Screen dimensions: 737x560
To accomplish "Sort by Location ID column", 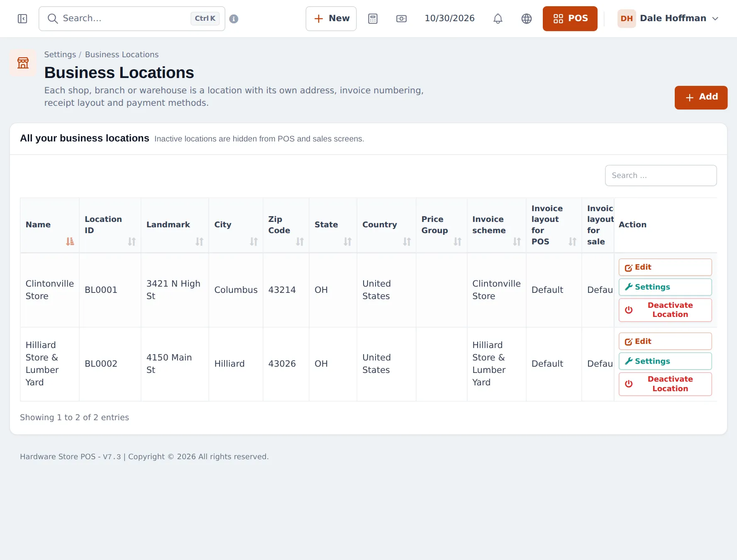I will (110, 225).
